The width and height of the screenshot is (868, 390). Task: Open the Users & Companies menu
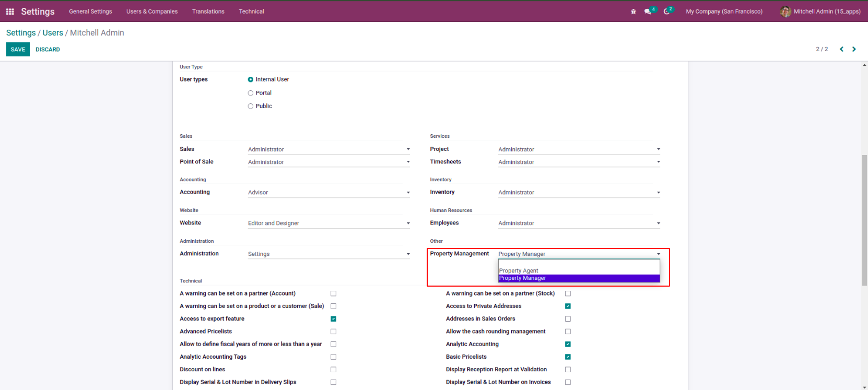coord(151,11)
